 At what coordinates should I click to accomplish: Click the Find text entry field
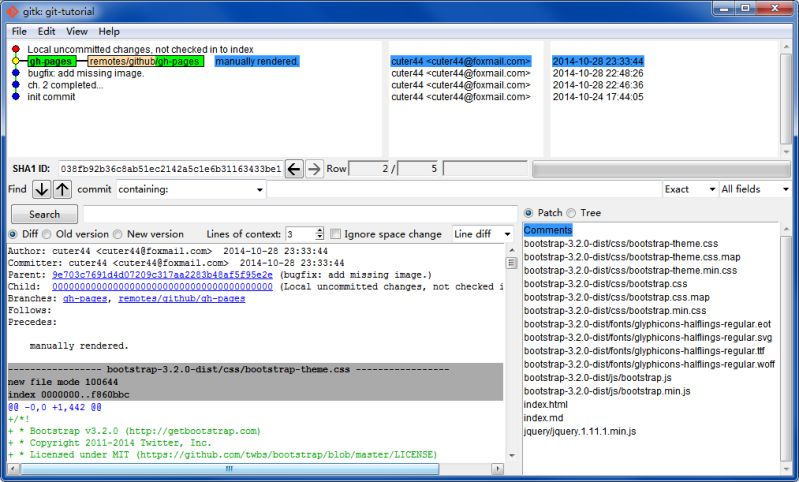tap(464, 189)
